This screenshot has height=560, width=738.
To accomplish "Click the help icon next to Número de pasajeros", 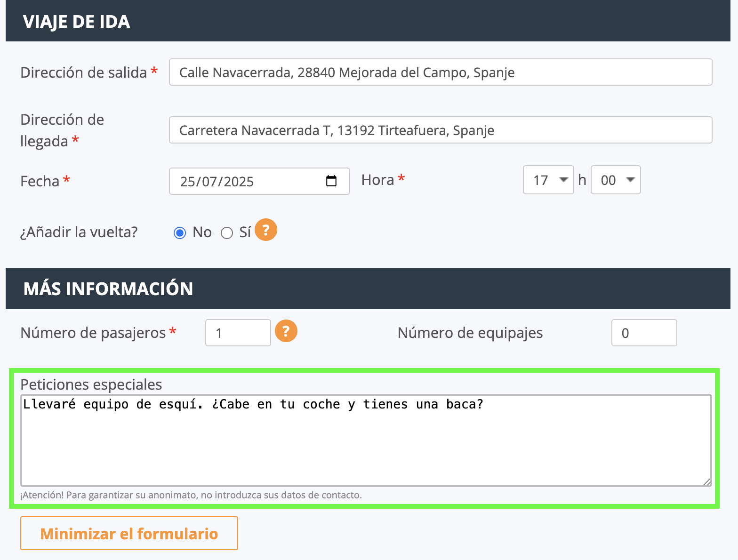I will pyautogui.click(x=286, y=330).
